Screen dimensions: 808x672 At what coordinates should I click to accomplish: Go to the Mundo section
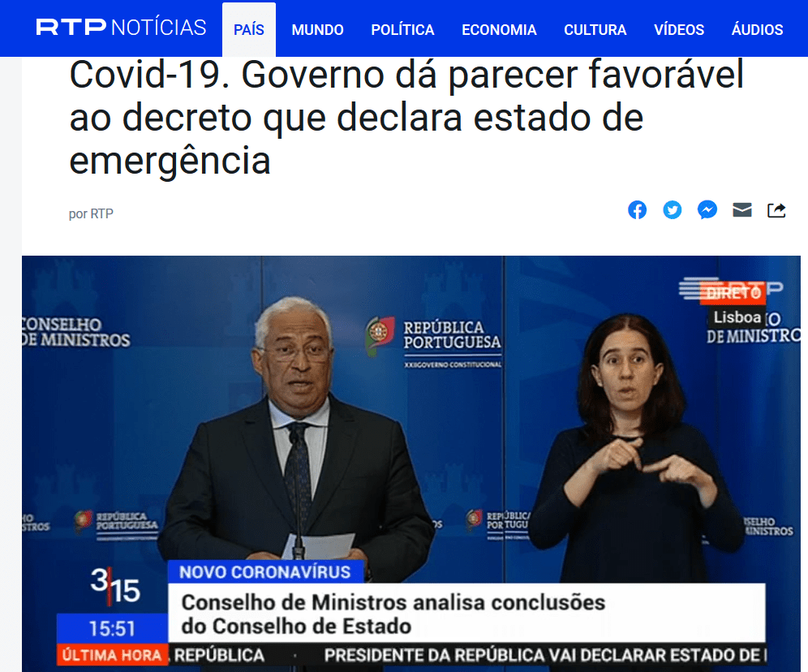pyautogui.click(x=317, y=30)
